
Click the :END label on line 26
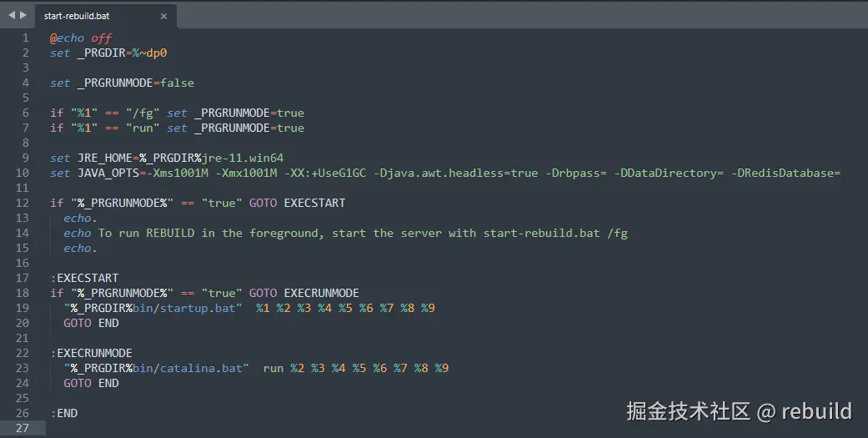pos(63,413)
